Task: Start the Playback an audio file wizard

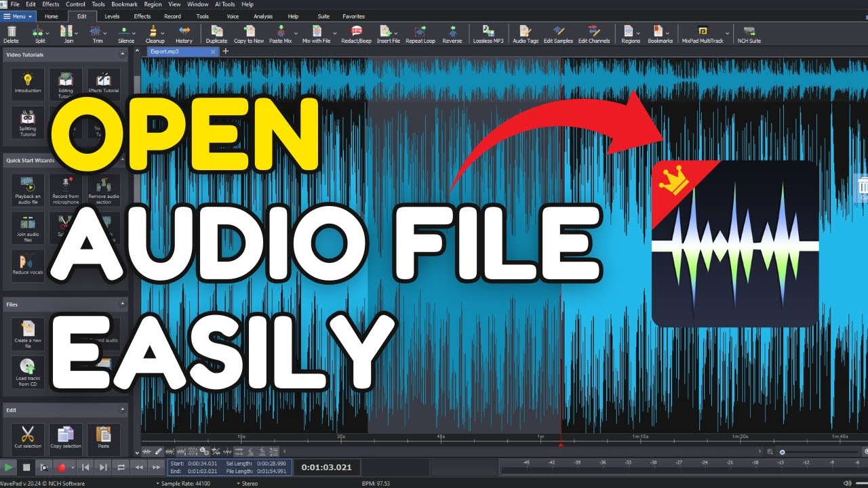Action: point(28,190)
